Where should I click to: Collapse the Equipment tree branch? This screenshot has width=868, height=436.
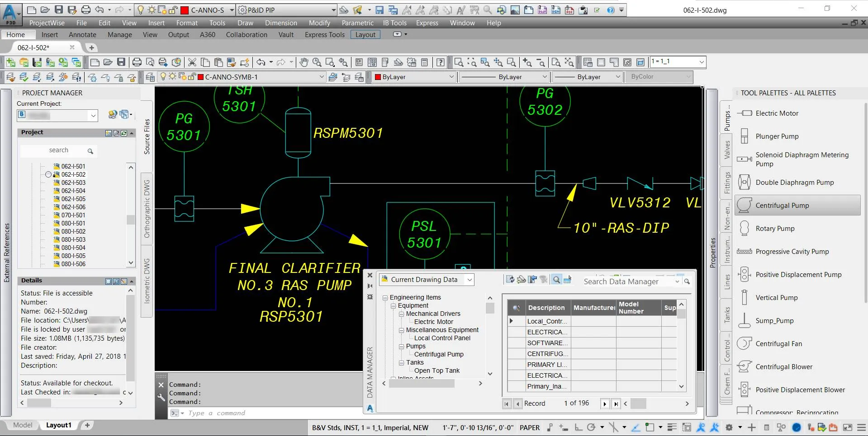click(x=393, y=305)
